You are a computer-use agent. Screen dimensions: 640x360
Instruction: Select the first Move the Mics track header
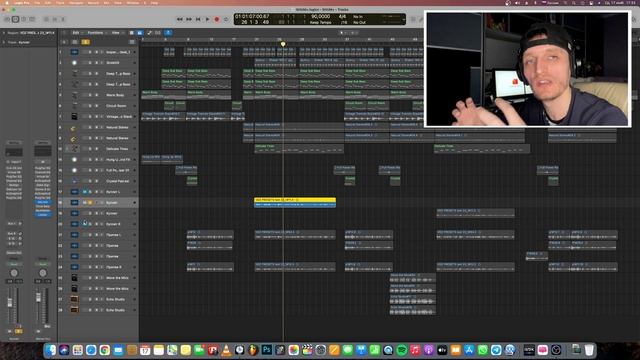pos(98,278)
